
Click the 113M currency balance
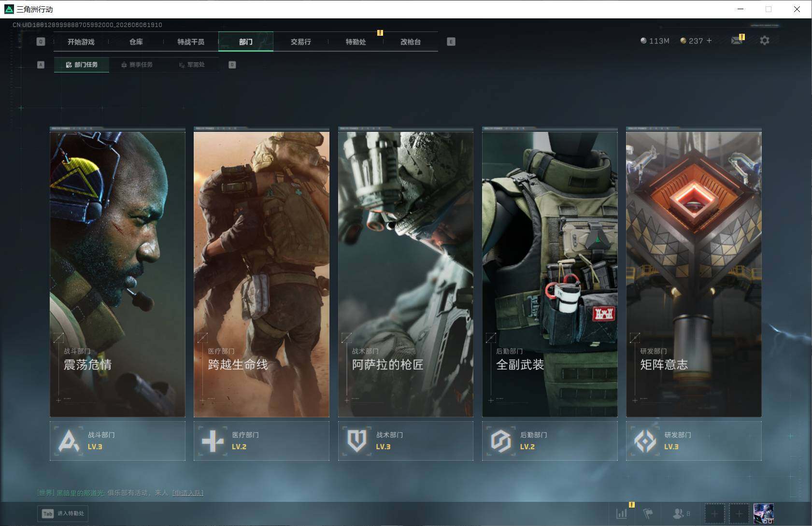click(655, 41)
